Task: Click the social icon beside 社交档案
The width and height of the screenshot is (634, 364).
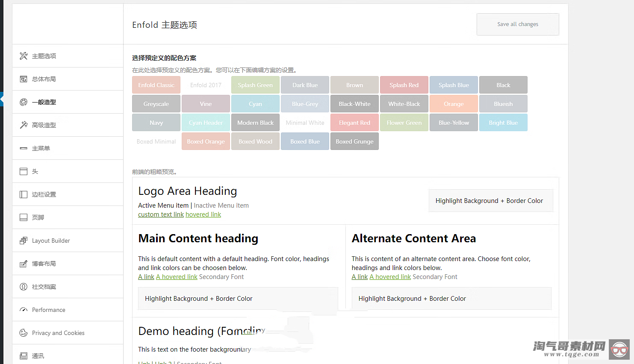Action: click(x=24, y=287)
